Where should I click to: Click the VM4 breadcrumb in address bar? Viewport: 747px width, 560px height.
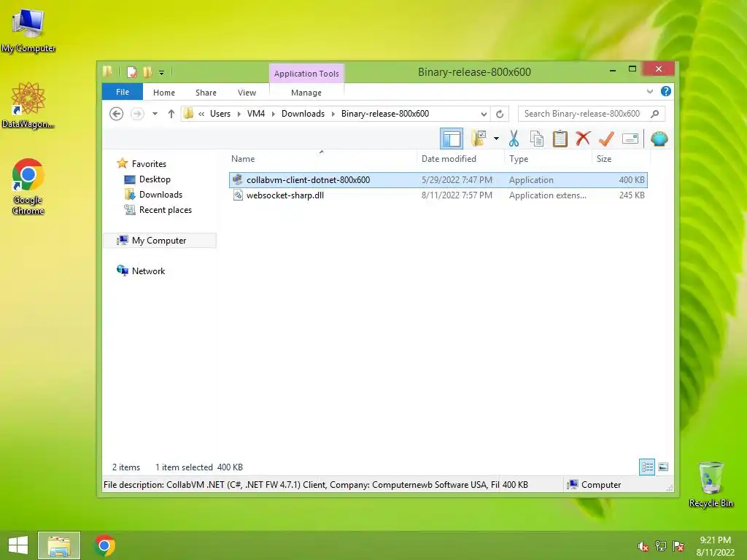pyautogui.click(x=256, y=114)
